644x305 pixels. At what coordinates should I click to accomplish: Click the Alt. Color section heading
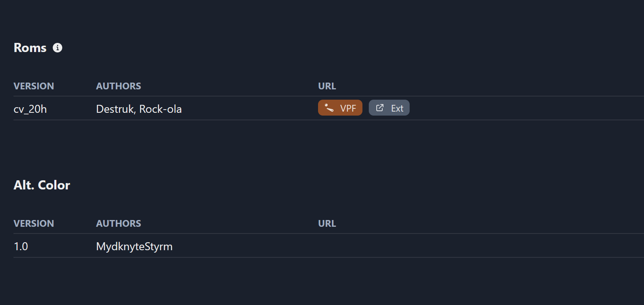pyautogui.click(x=42, y=185)
